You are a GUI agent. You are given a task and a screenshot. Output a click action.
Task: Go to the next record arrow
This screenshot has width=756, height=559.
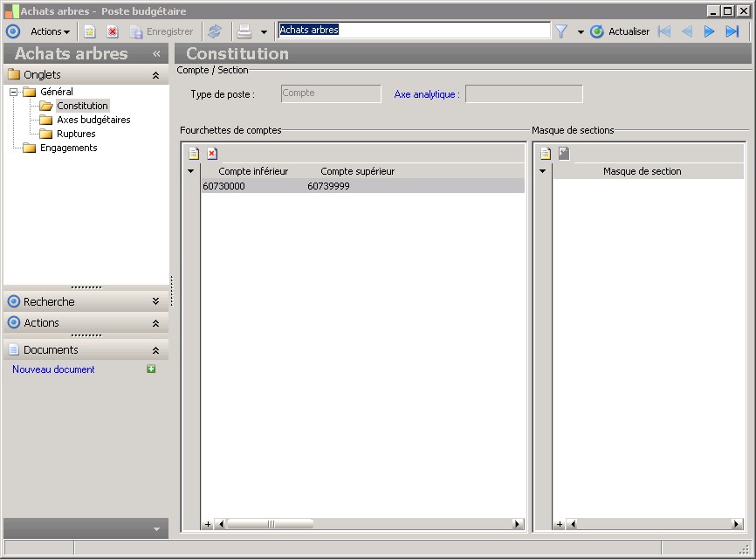tap(710, 31)
